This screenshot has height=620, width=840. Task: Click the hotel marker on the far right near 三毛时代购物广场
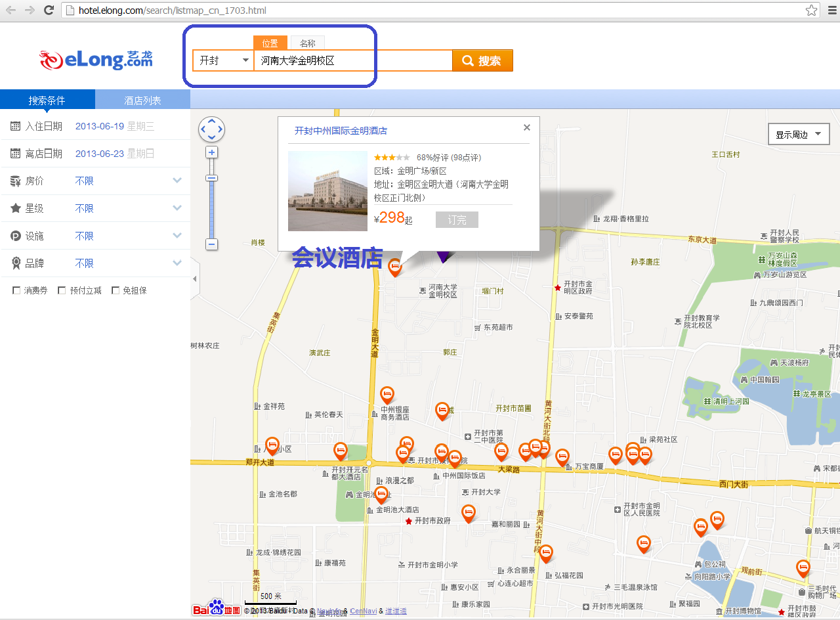[803, 568]
